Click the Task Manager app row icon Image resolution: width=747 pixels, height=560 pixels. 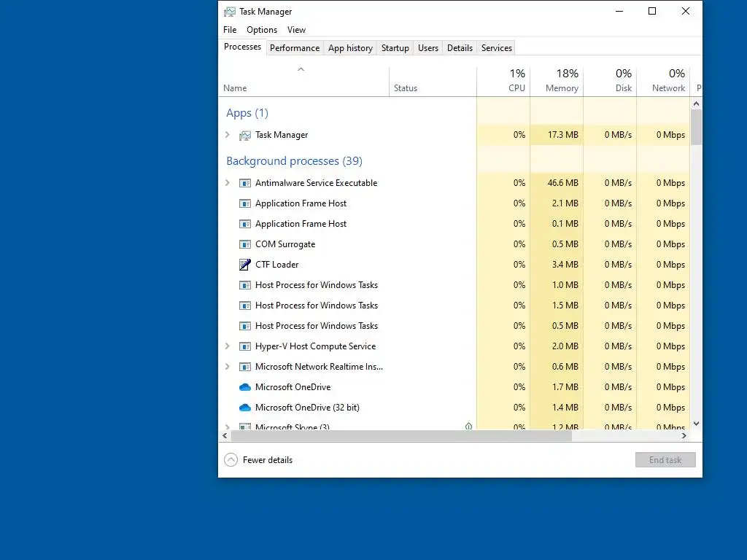[245, 135]
